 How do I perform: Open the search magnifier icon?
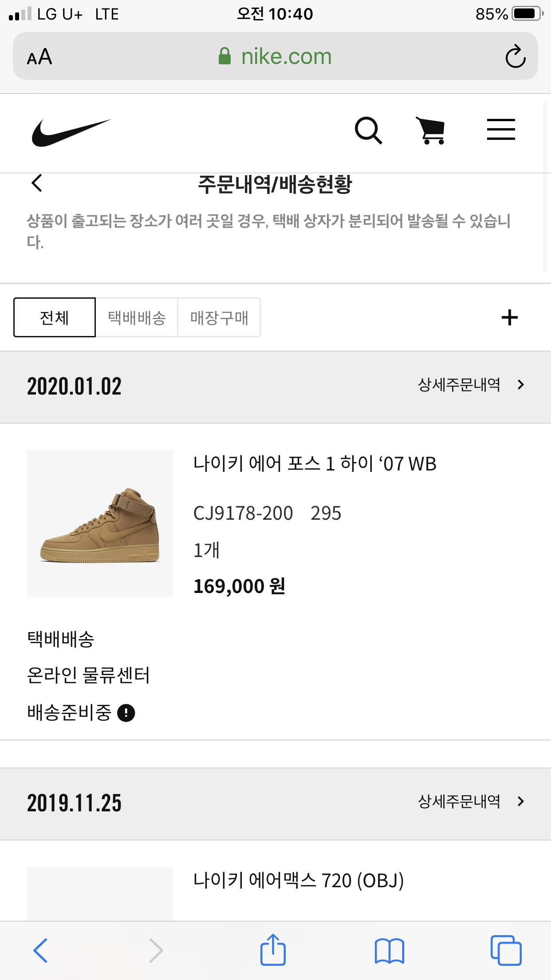368,130
